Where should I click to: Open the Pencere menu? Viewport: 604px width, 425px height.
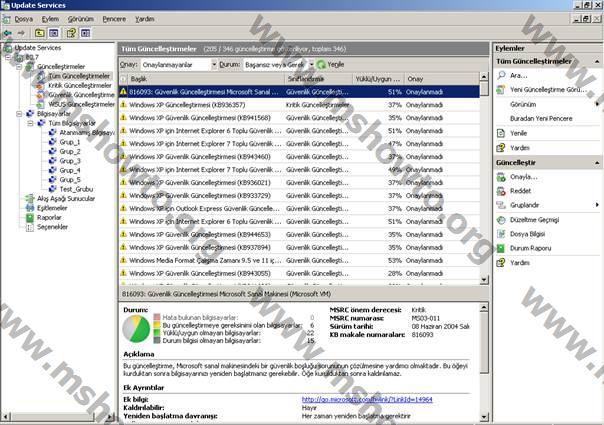click(114, 19)
